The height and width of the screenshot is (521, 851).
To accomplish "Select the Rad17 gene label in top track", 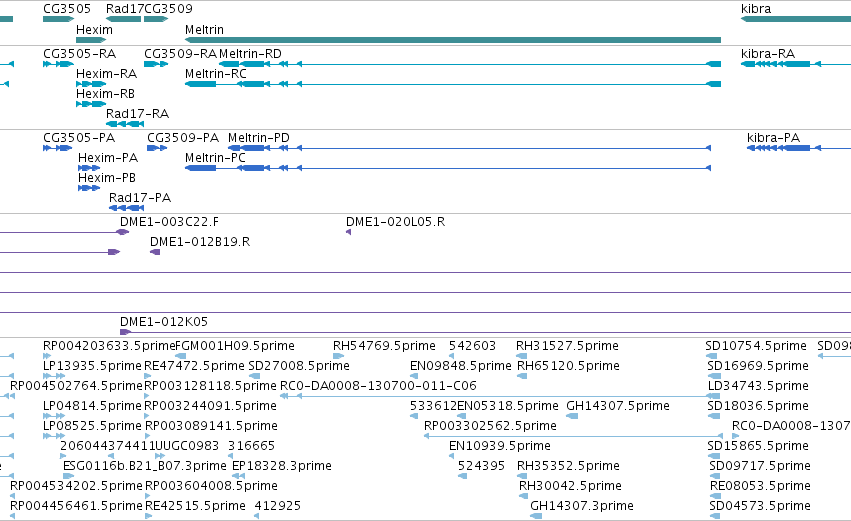I will [125, 9].
